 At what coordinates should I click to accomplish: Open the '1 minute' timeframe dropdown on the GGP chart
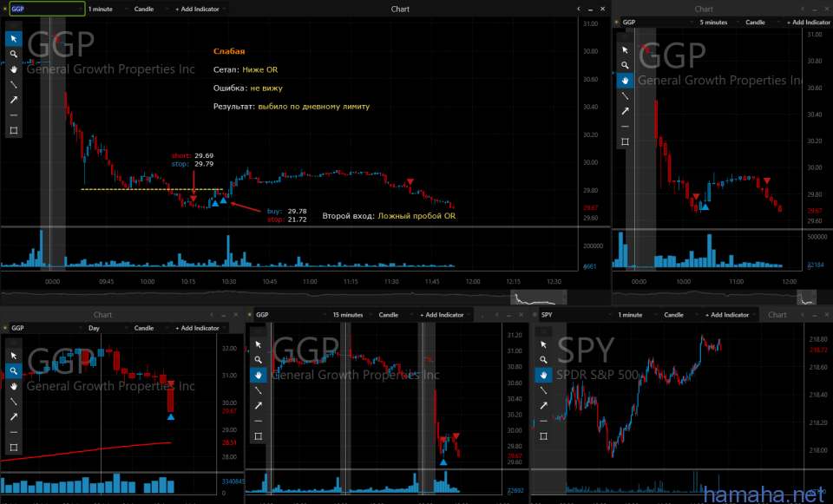click(108, 9)
